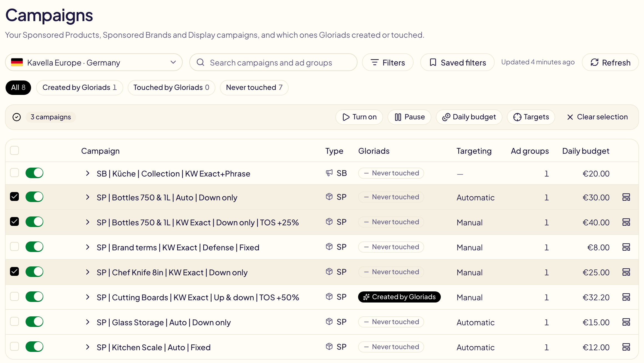This screenshot has width=644, height=363.
Task: Open the Touched by Gloriads tab
Action: (172, 87)
